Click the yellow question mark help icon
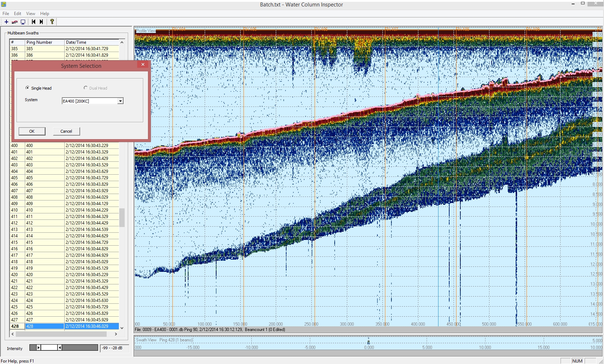The height and width of the screenshot is (364, 604). (x=52, y=22)
